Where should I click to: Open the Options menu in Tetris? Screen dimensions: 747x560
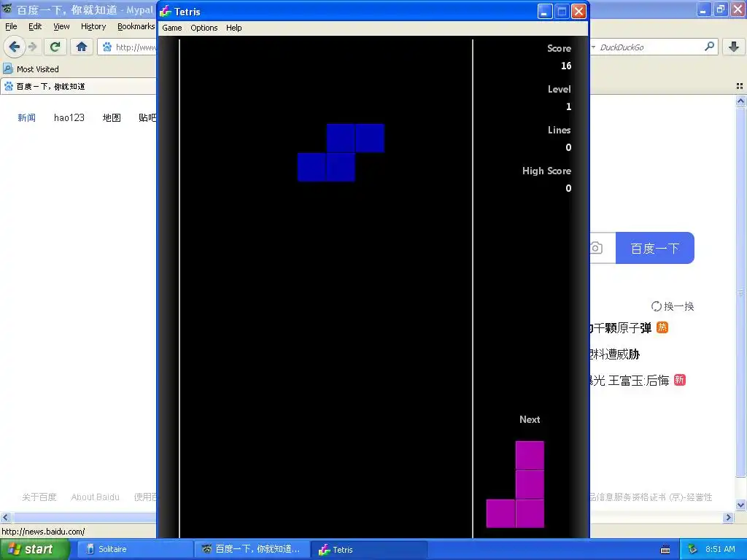pos(204,28)
